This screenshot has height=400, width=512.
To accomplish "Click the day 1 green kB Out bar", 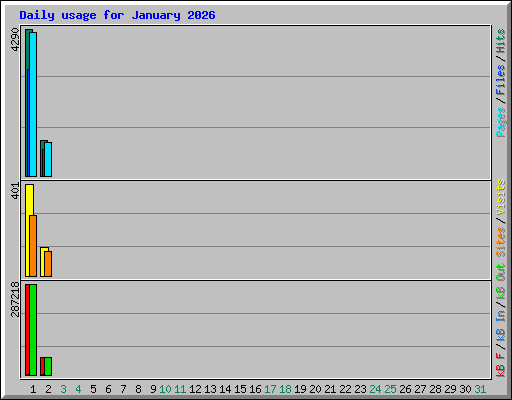I will pos(33,330).
